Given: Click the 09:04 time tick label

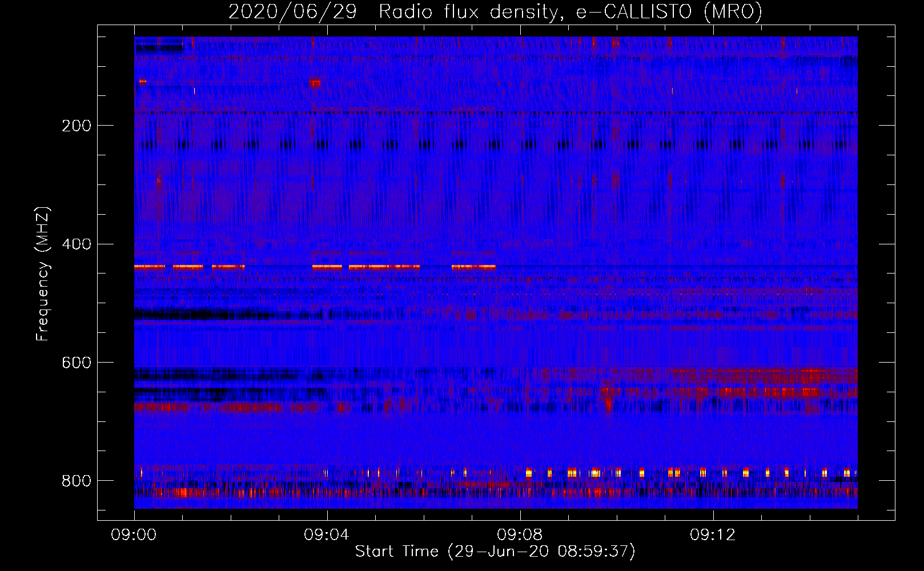Looking at the screenshot, I should click(x=327, y=535).
